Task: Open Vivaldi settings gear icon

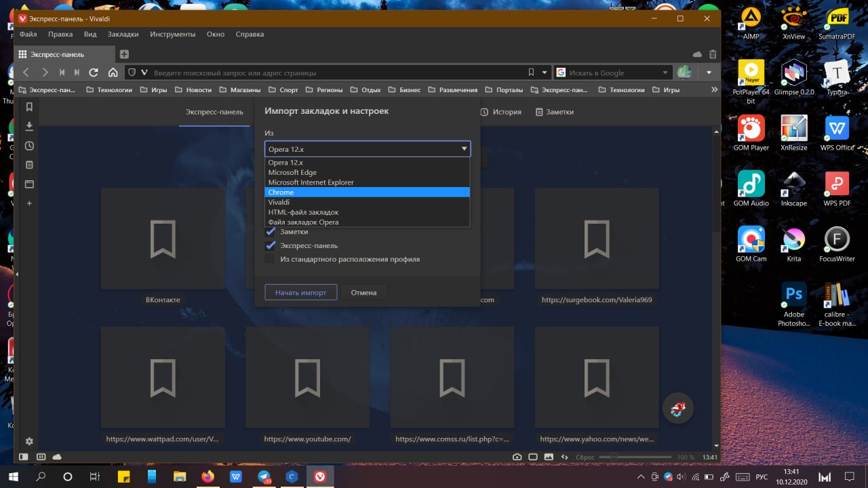Action: [x=29, y=441]
